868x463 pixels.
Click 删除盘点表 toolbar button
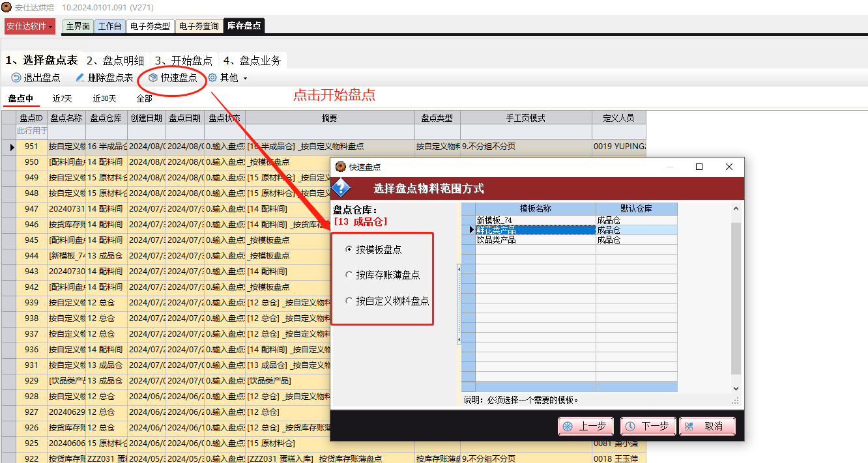click(104, 78)
